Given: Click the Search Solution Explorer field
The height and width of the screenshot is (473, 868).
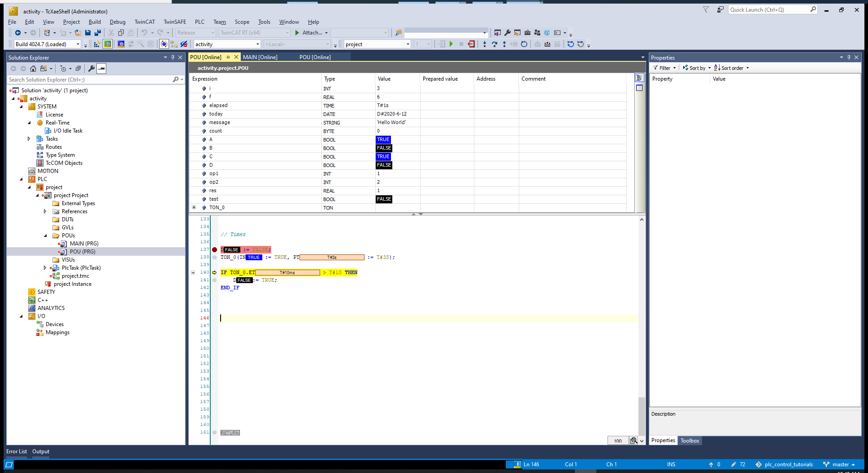Looking at the screenshot, I should coord(90,80).
